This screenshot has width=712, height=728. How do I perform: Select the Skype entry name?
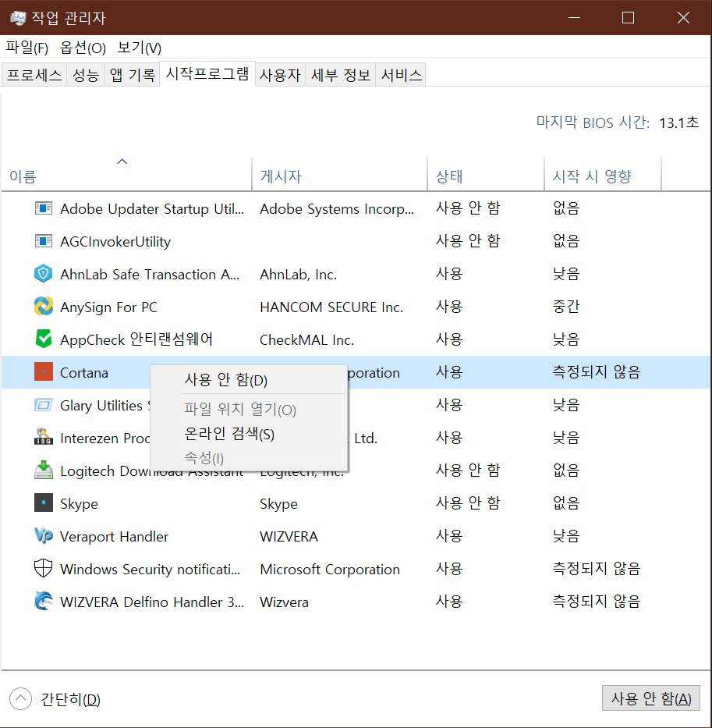[x=79, y=504]
